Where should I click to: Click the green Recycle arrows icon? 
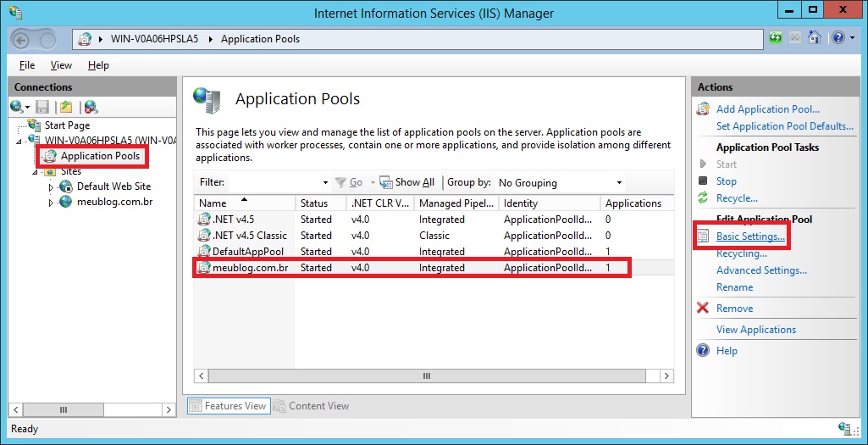click(703, 197)
